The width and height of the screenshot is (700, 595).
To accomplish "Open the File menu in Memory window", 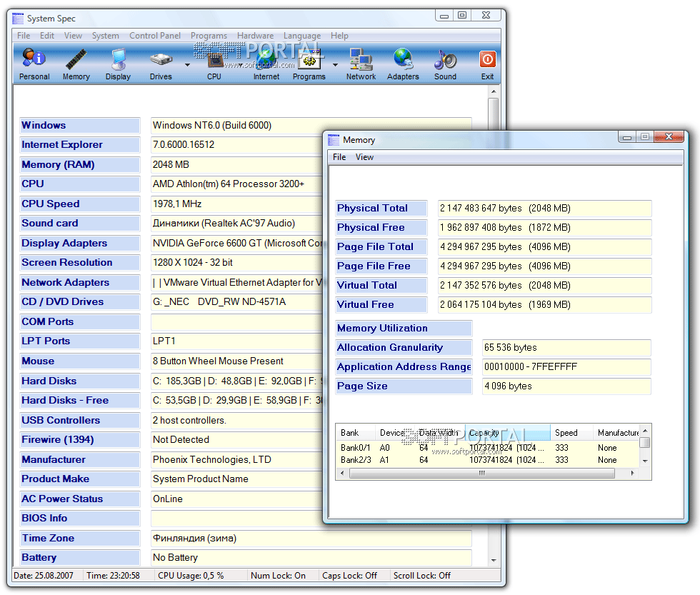I will coord(339,157).
